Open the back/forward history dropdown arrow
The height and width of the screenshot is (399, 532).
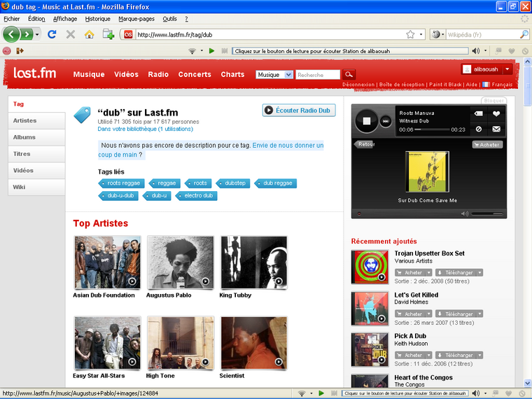[37, 34]
